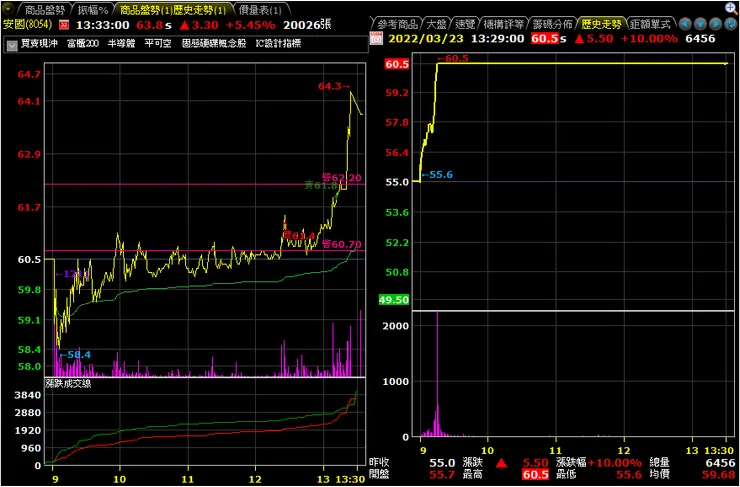Image resolution: width=740 pixels, height=487 pixels.
Task: Click the blue left arrow button
Action: [x=685, y=24]
